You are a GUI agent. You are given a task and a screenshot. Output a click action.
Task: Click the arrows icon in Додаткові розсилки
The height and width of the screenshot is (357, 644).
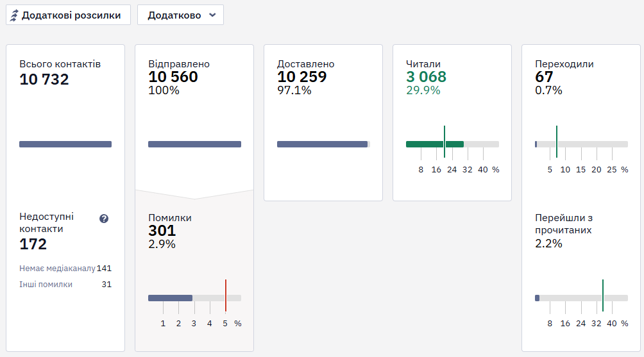pos(14,15)
